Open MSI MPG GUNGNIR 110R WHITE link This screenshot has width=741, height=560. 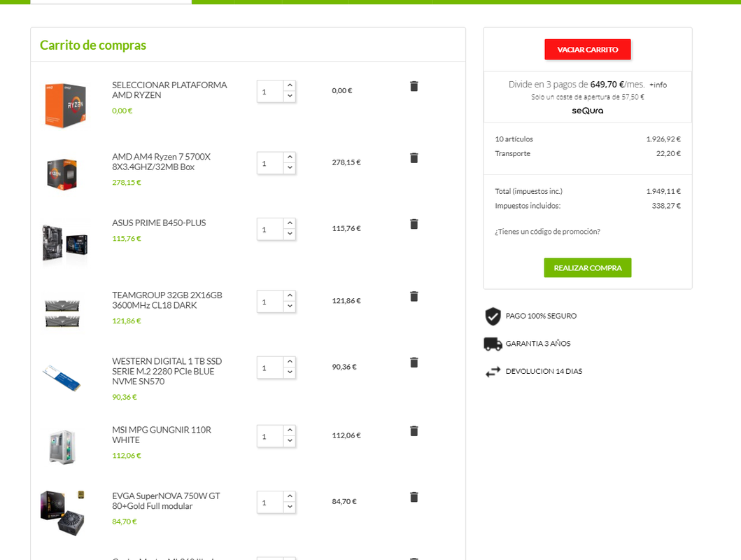coord(162,435)
